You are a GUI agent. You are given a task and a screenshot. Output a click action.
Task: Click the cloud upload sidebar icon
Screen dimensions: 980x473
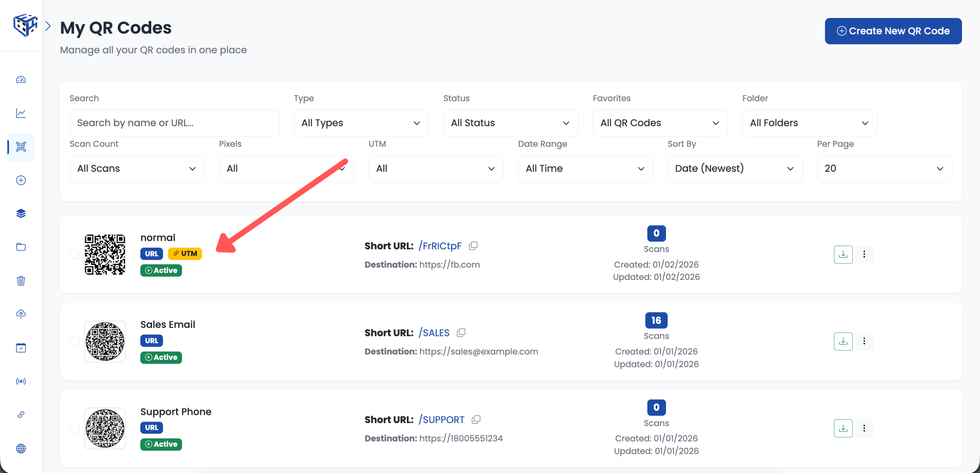pyautogui.click(x=21, y=314)
